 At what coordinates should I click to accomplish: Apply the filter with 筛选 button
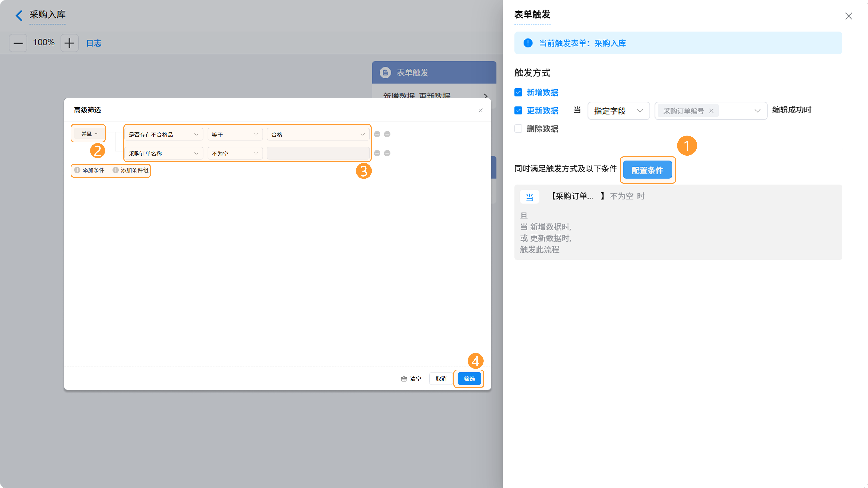[x=469, y=379]
